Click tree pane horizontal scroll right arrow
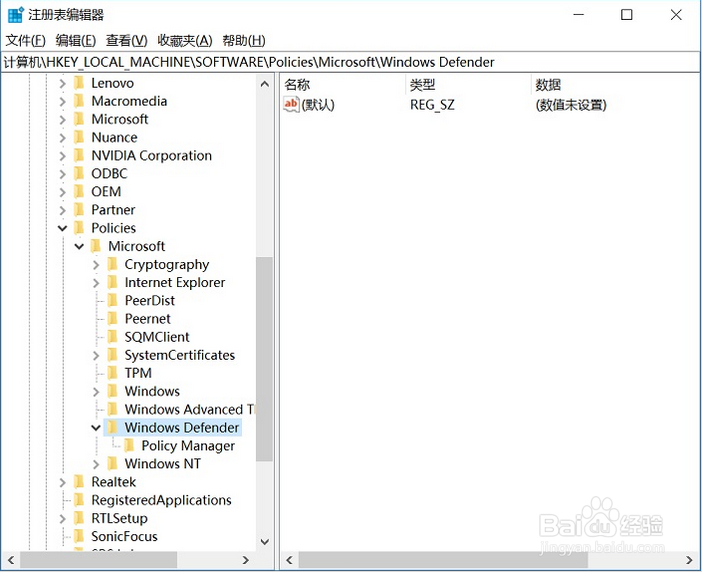 pyautogui.click(x=245, y=560)
